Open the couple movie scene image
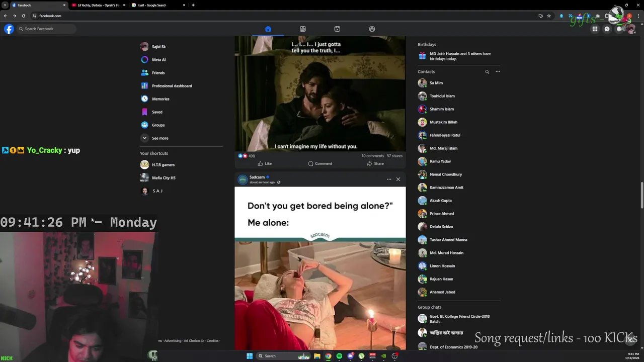The height and width of the screenshot is (362, 644). 320,94
